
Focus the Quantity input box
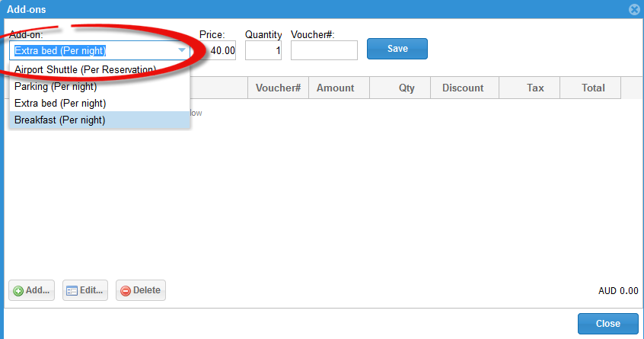pyautogui.click(x=263, y=51)
